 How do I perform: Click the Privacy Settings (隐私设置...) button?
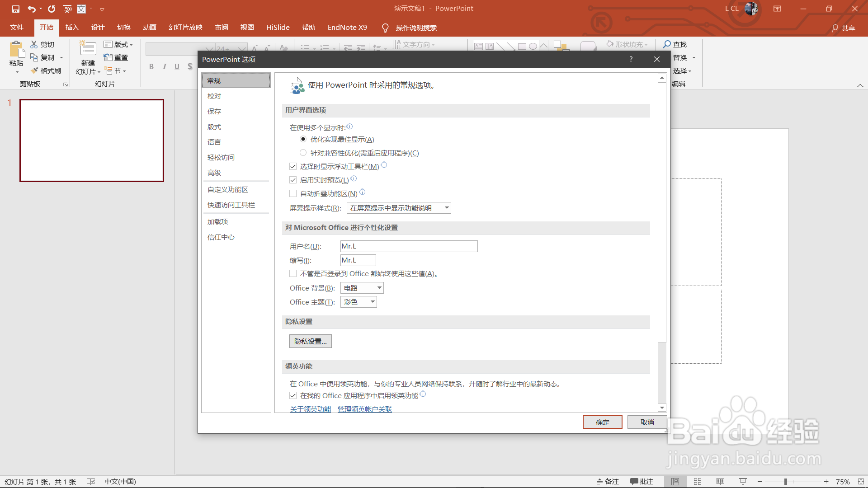[x=310, y=341]
